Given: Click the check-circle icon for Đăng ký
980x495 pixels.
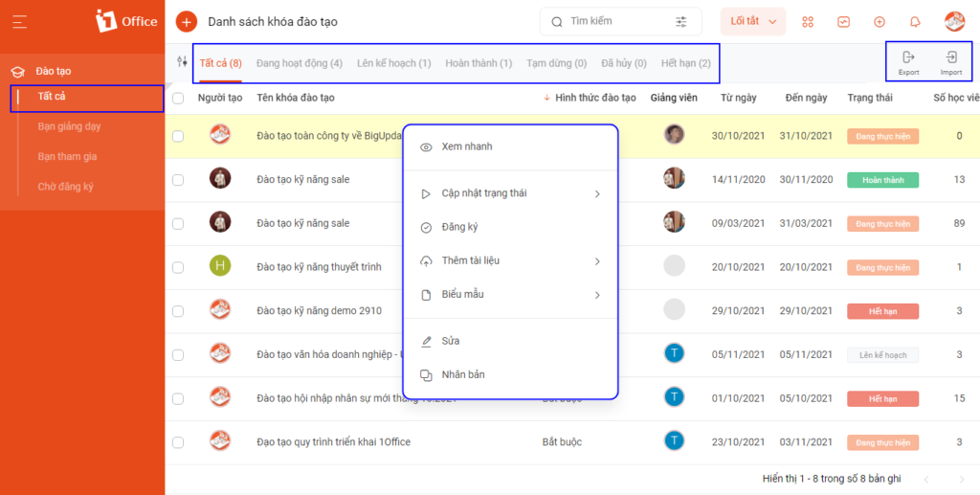Looking at the screenshot, I should pos(426,228).
